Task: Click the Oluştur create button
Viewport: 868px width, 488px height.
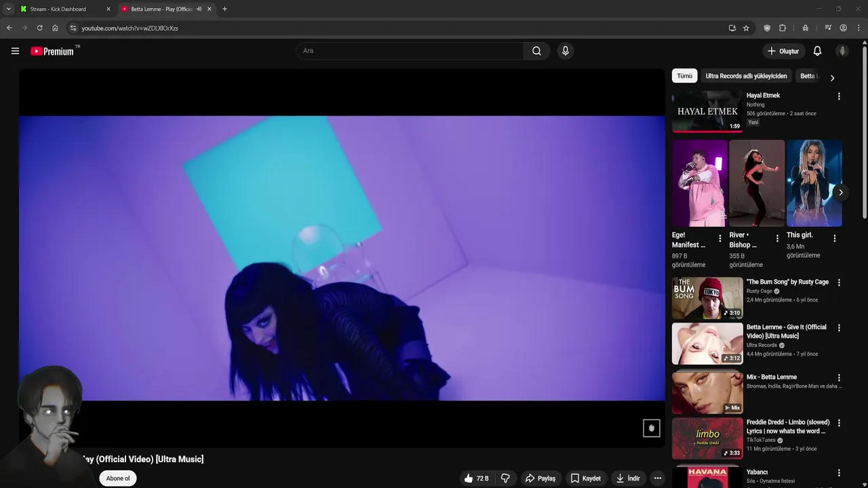Action: (783, 51)
